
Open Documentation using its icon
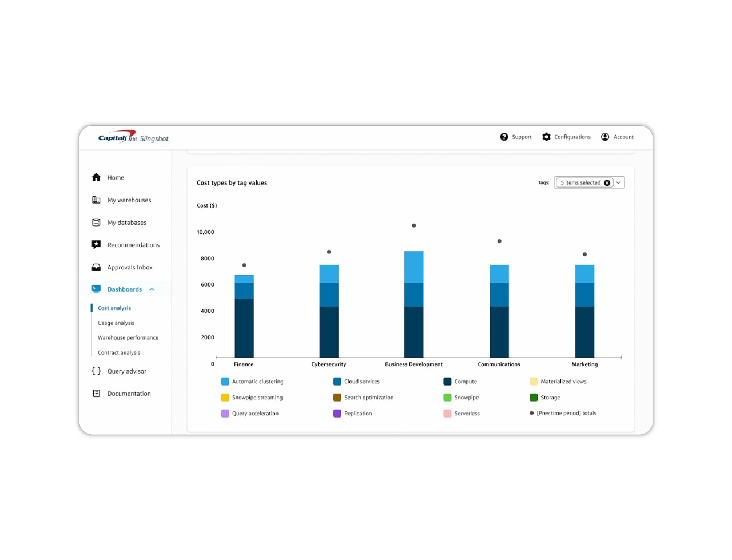tap(97, 393)
